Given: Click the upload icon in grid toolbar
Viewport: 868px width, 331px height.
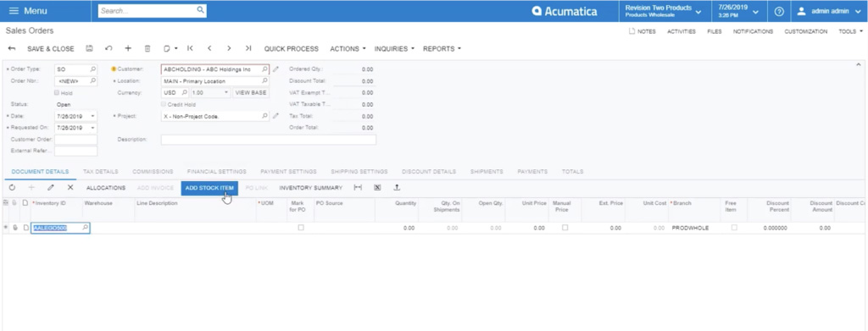Looking at the screenshot, I should (x=397, y=188).
